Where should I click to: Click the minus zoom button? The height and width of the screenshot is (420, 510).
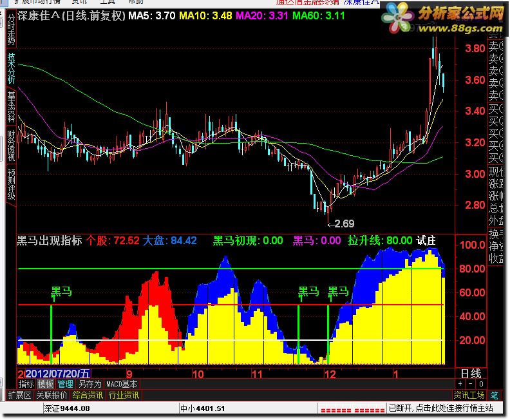[x=471, y=384]
